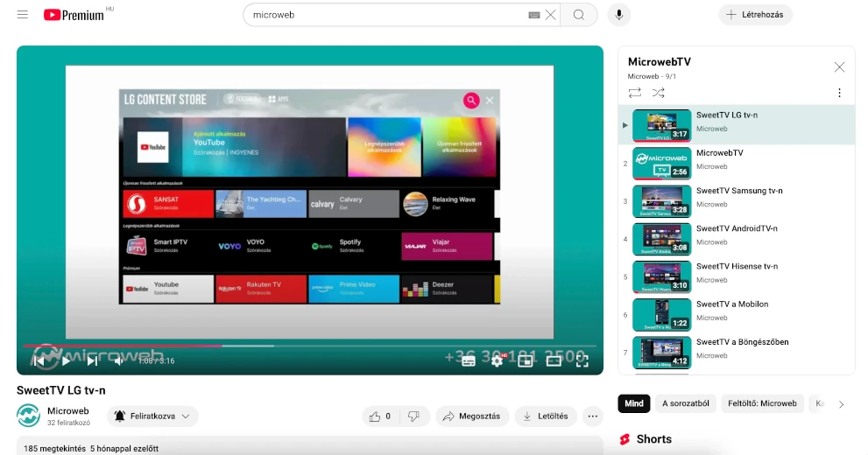
Task: Open player settings gear
Action: tap(498, 361)
